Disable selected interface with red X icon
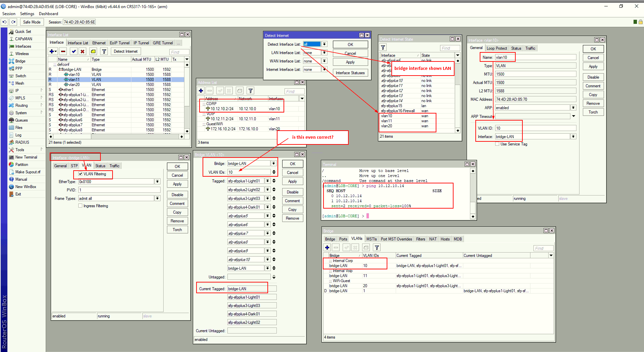Screen dimensions: 644x352 tap(83, 51)
